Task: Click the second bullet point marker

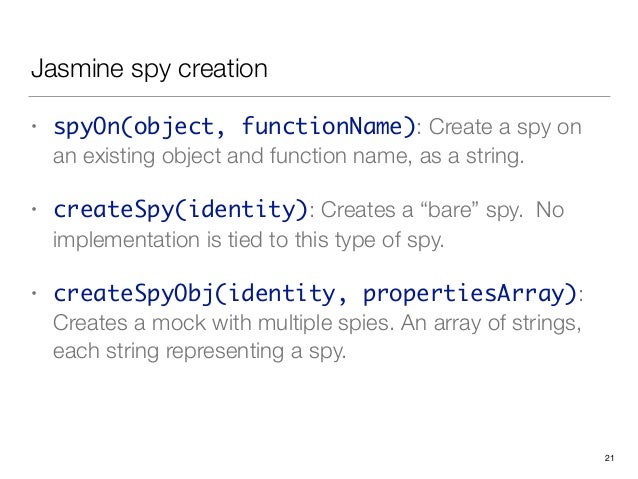Action: tap(35, 210)
